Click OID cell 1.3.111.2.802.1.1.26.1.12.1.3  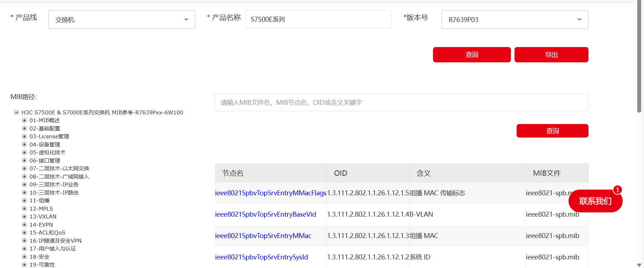coord(368,236)
